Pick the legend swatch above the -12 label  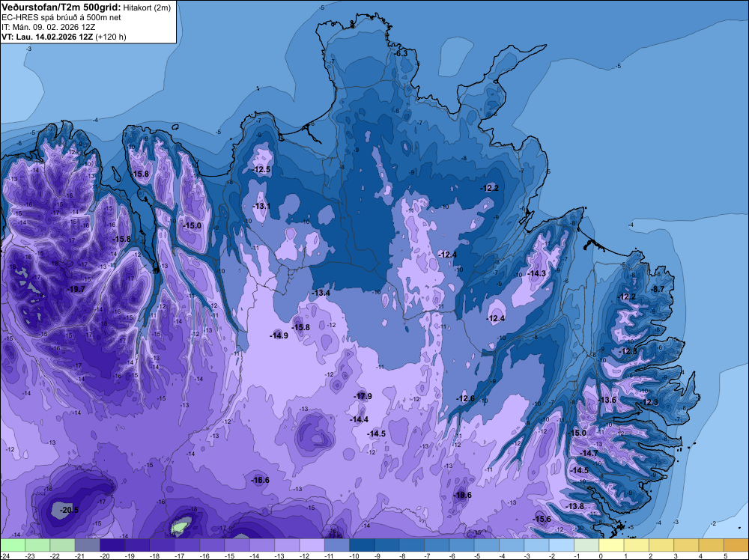click(x=312, y=545)
